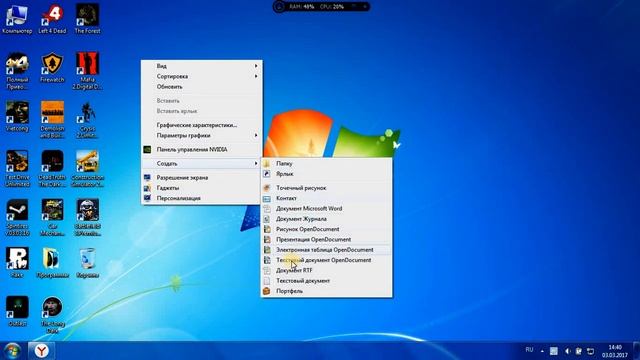Create a Презентация OpenDocument
The width and height of the screenshot is (640, 360).
coord(327,239)
